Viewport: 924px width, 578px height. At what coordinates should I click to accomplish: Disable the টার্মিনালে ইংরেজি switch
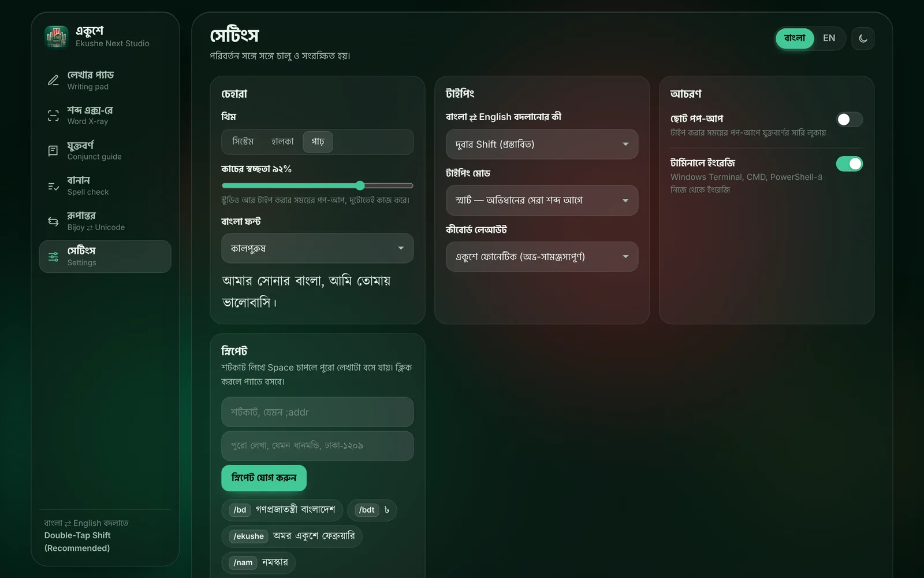[850, 164]
